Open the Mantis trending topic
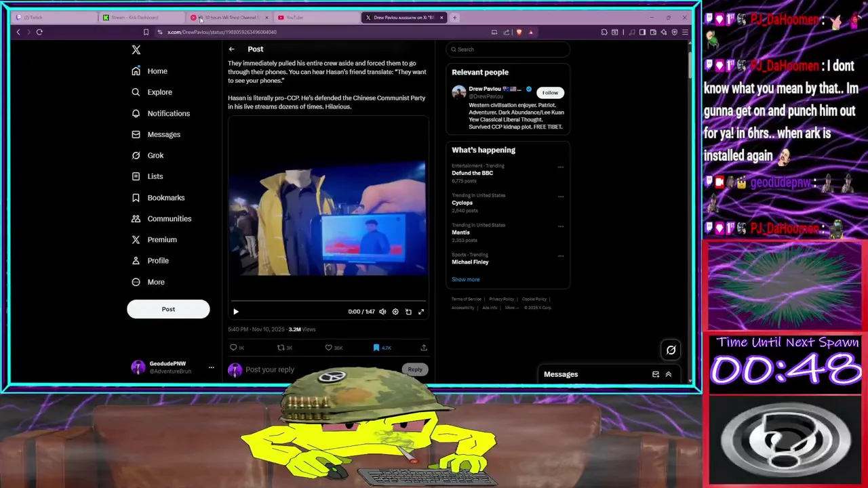 point(460,232)
